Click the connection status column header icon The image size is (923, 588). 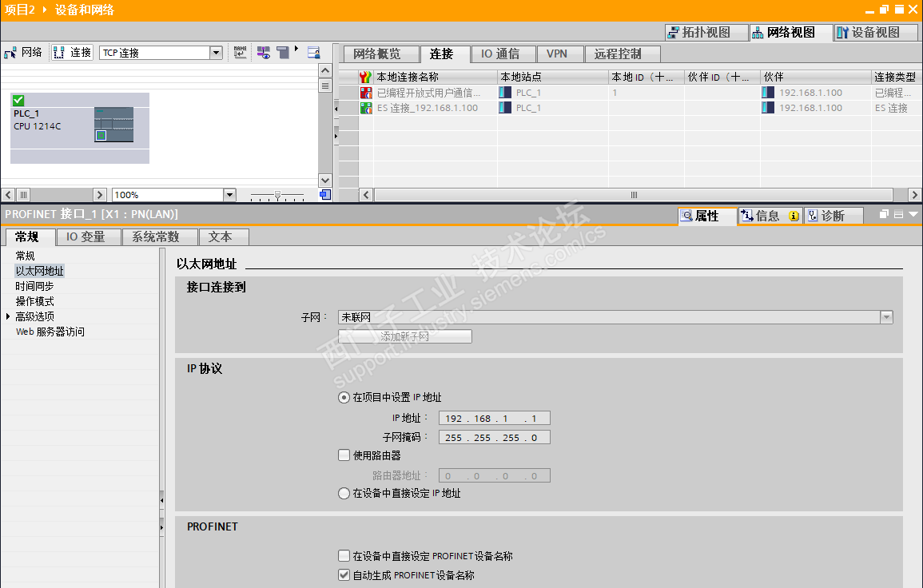365,77
